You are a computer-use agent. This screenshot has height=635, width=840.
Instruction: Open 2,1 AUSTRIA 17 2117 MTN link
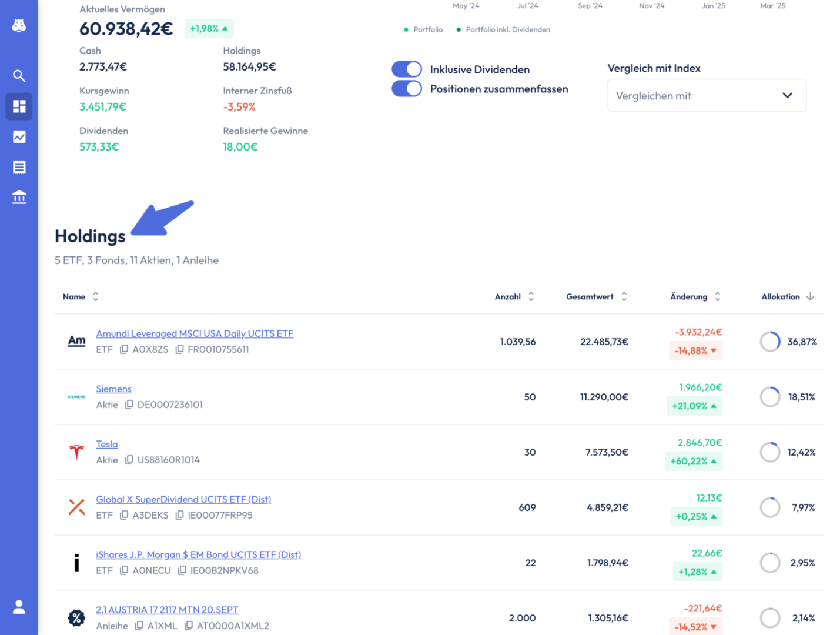167,610
